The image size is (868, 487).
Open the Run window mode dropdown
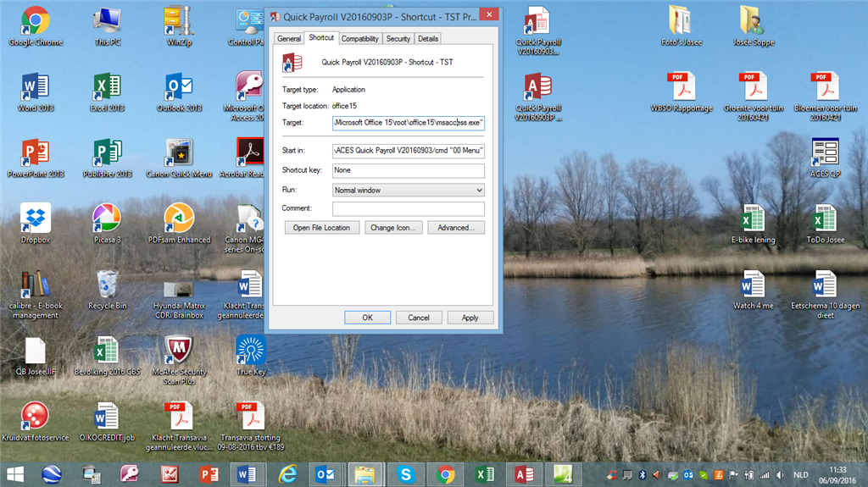click(x=409, y=190)
